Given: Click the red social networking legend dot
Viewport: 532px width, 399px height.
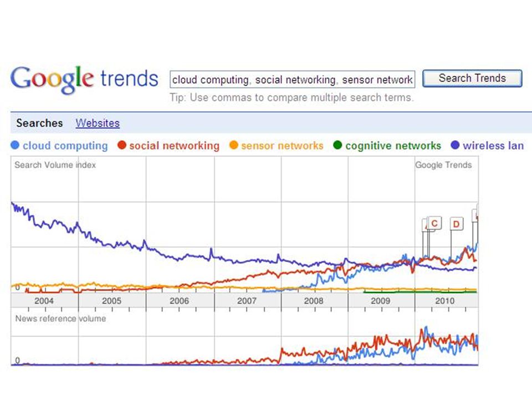Looking at the screenshot, I should click(122, 145).
